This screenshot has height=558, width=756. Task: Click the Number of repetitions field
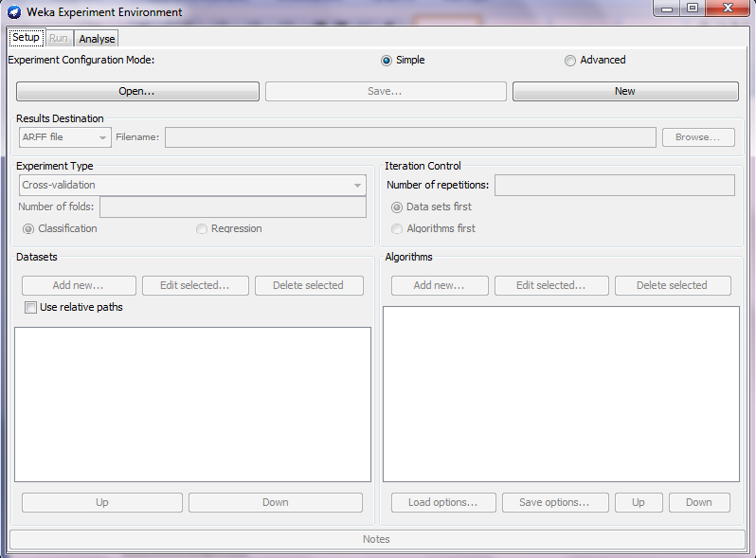click(x=615, y=185)
